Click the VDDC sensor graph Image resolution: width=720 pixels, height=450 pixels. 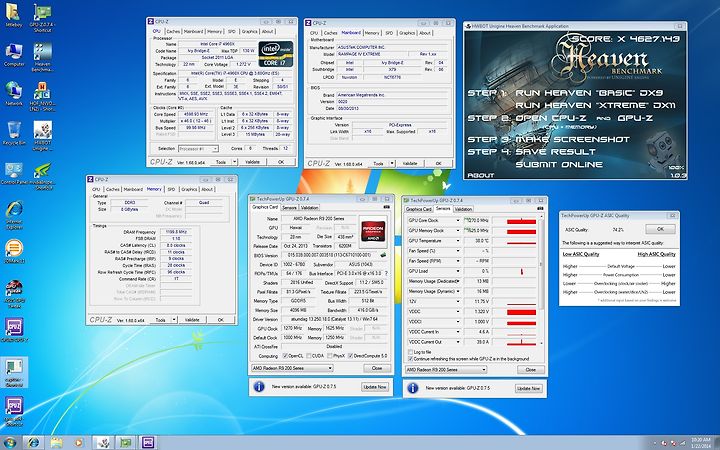click(514, 311)
